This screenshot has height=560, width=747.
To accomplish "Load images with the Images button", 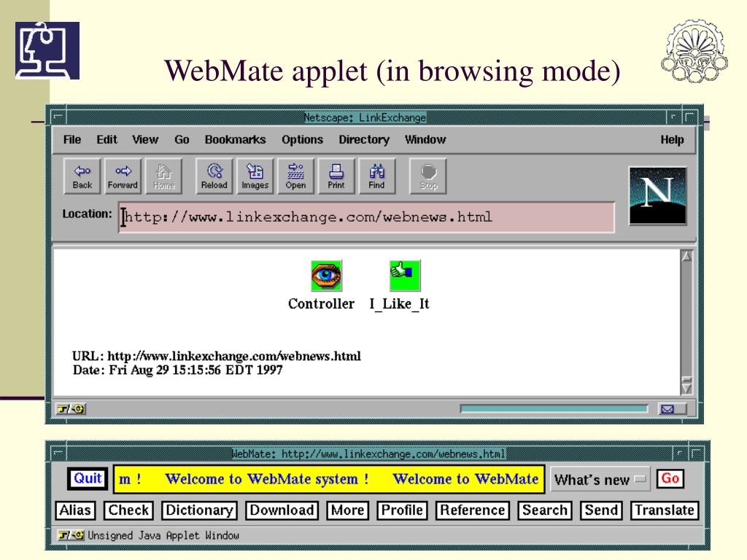I will tap(255, 176).
